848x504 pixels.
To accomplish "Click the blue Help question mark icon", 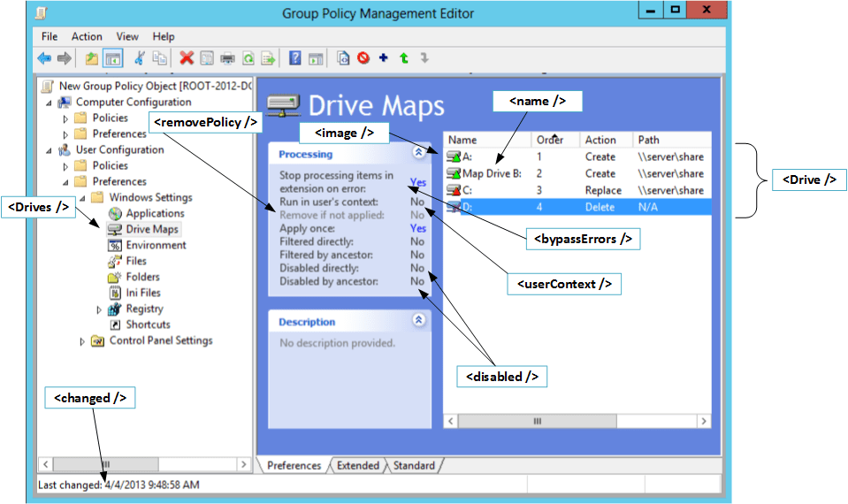I will [294, 57].
